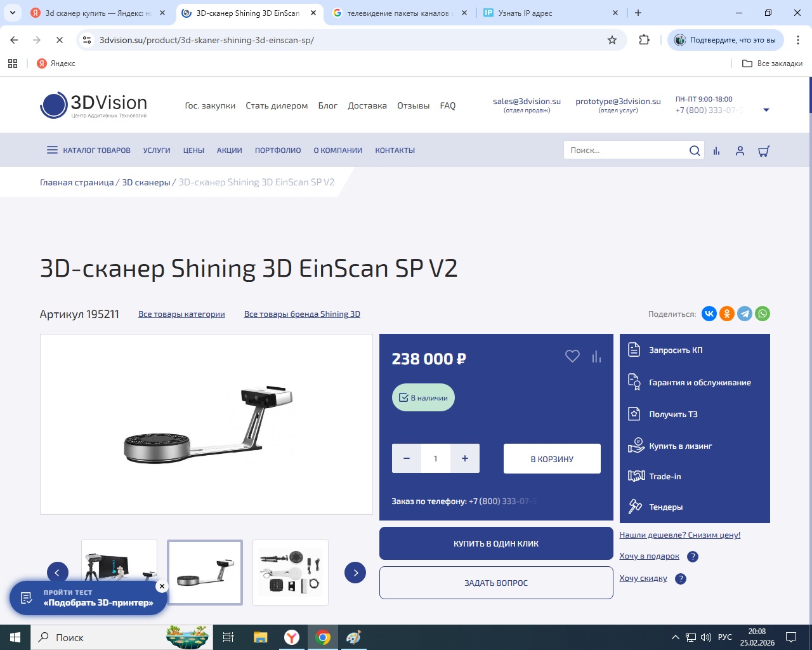The height and width of the screenshot is (650, 812).
Task: Show next product thumbnails
Action: tap(355, 573)
